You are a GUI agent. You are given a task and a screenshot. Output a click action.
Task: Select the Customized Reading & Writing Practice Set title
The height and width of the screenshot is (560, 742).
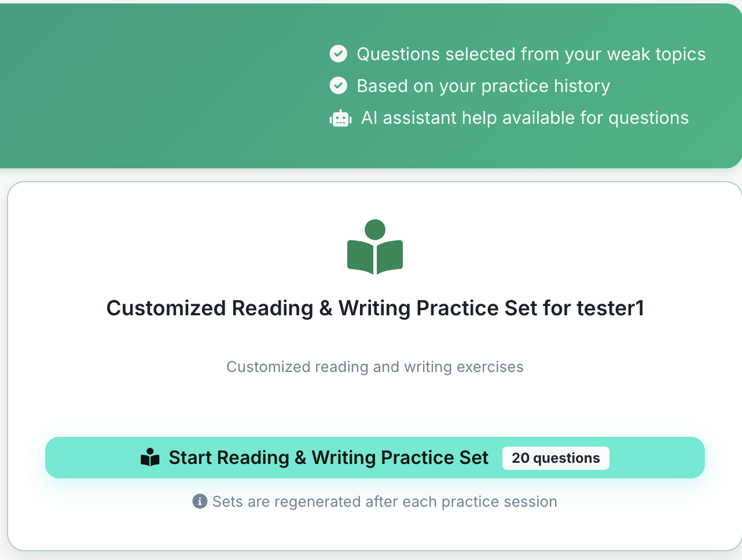click(375, 308)
